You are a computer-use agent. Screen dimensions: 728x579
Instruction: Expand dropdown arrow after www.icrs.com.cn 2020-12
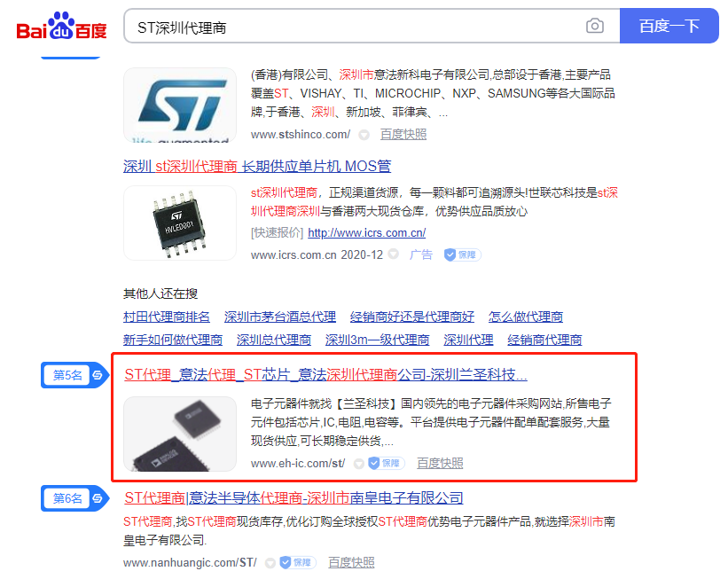(x=393, y=254)
